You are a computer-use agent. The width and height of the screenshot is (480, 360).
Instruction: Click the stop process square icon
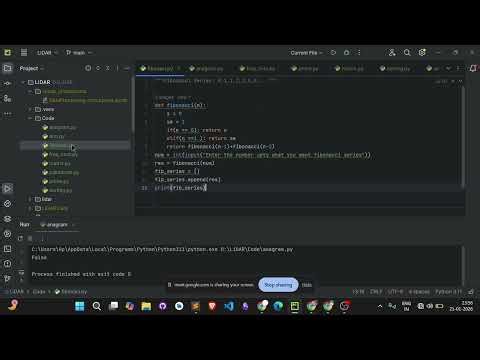point(30,238)
